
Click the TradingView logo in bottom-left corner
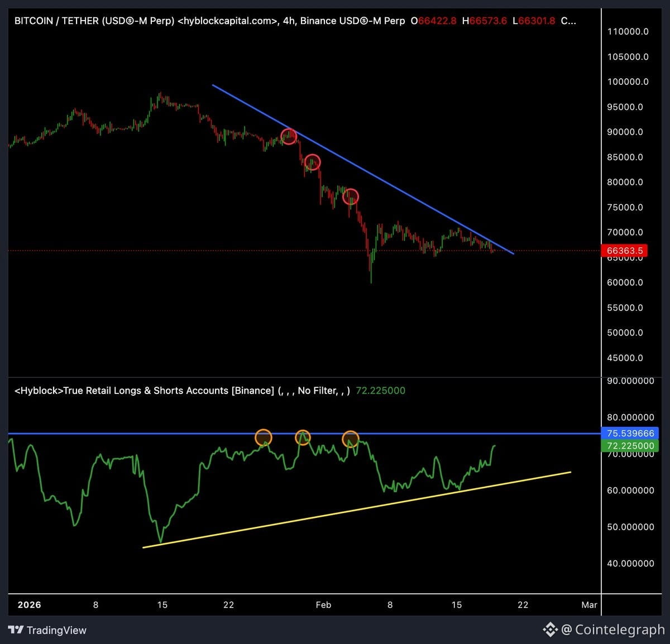[17, 630]
